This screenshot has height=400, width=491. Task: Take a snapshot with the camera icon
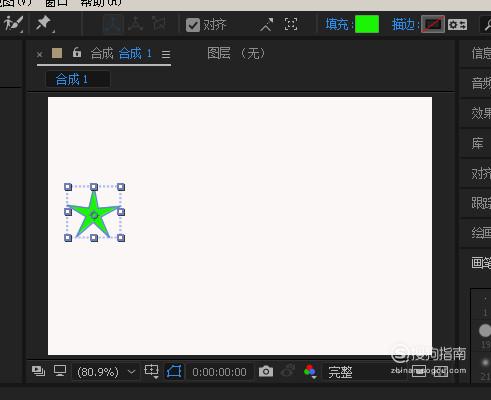point(266,371)
